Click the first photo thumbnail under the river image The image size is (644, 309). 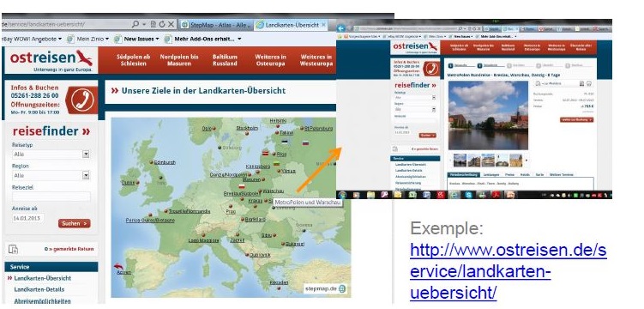coord(460,161)
